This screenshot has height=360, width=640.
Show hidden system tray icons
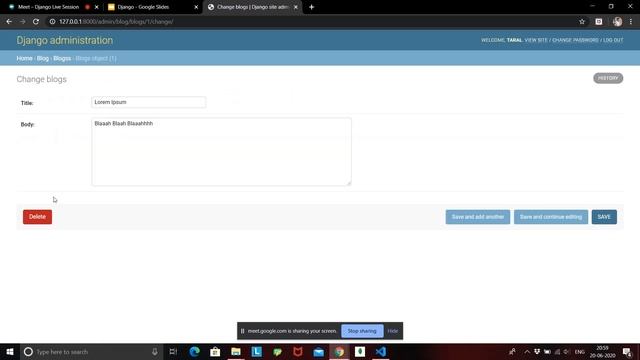[x=527, y=352]
